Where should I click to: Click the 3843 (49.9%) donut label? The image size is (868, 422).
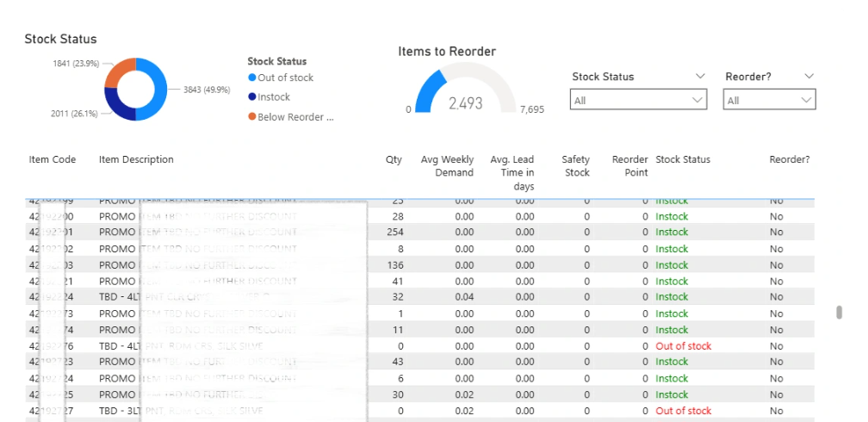click(207, 90)
